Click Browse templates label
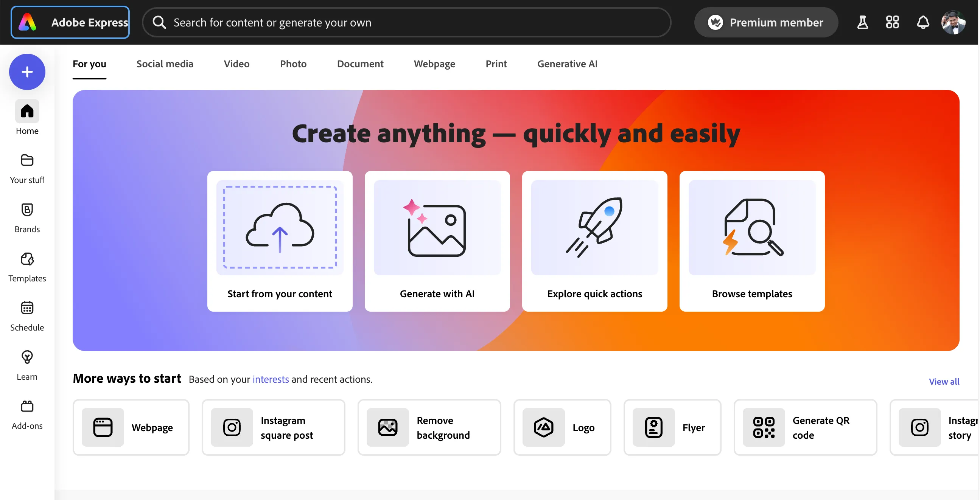The width and height of the screenshot is (980, 500). pyautogui.click(x=752, y=294)
